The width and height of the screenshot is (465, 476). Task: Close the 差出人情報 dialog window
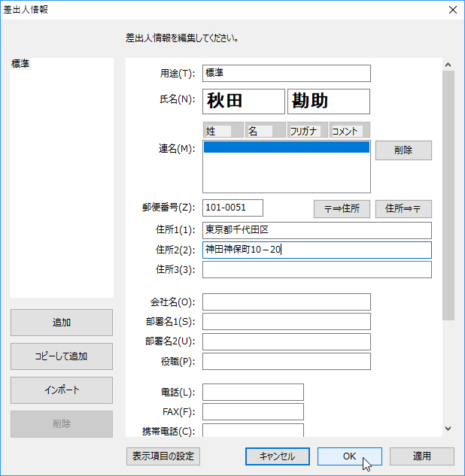[451, 10]
